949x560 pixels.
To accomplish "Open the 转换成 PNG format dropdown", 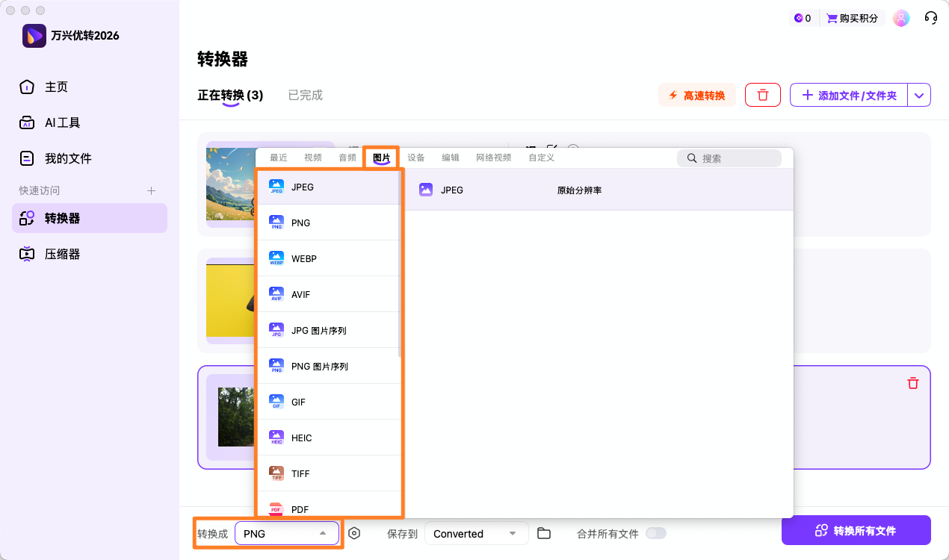I will pyautogui.click(x=287, y=533).
